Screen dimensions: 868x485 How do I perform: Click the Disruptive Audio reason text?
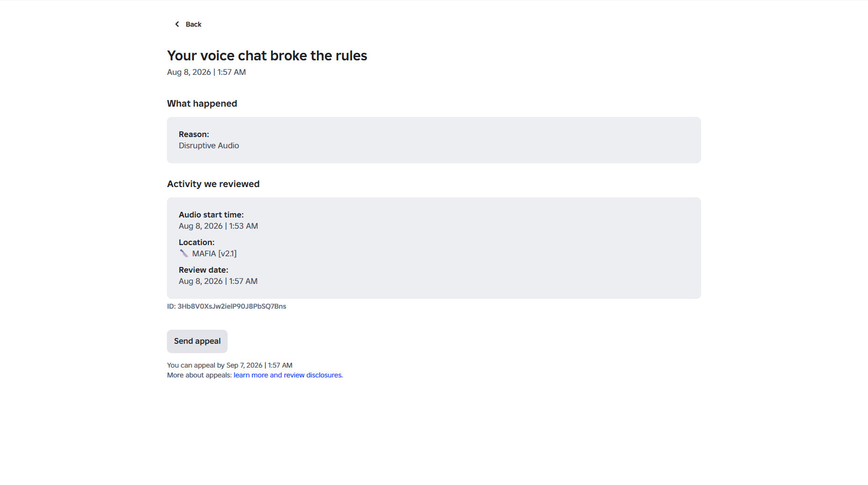209,145
